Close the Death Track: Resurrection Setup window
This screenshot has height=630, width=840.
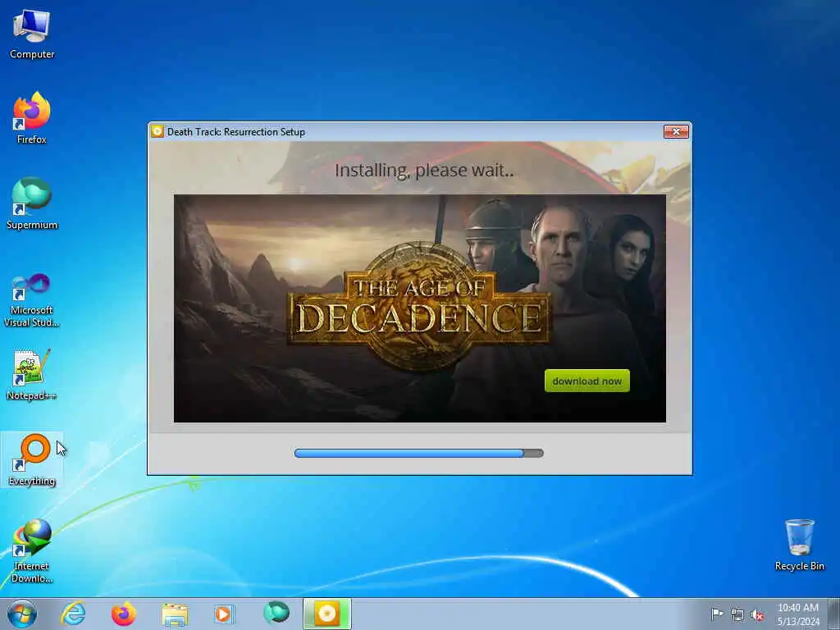click(676, 131)
